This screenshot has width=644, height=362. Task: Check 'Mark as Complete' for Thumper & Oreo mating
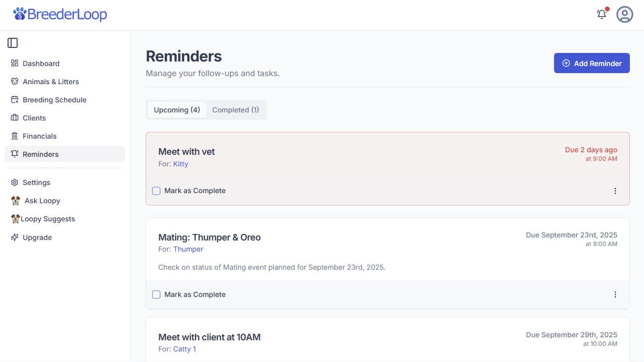(x=156, y=294)
